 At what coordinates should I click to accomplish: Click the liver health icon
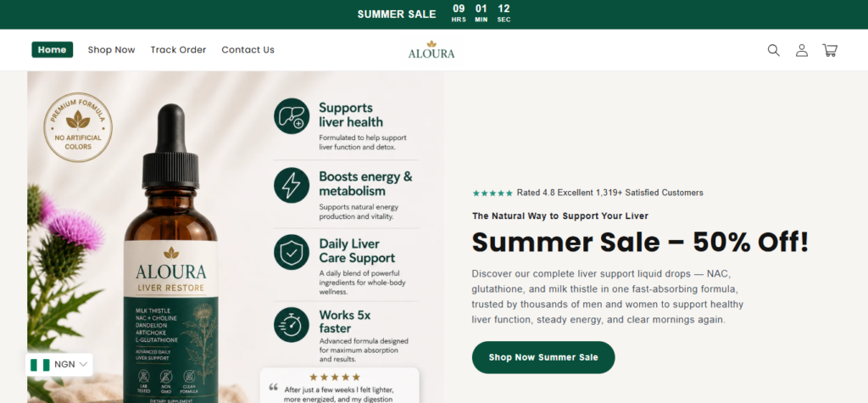click(292, 116)
